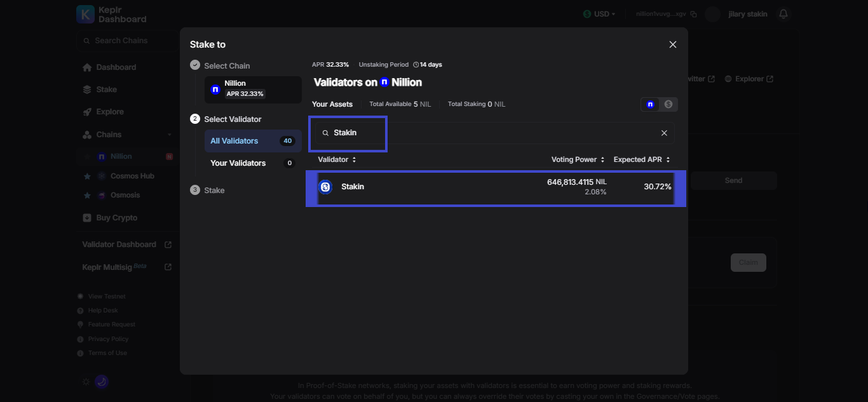Switch to light theme sun icon
This screenshot has width=868, height=402.
click(86, 382)
